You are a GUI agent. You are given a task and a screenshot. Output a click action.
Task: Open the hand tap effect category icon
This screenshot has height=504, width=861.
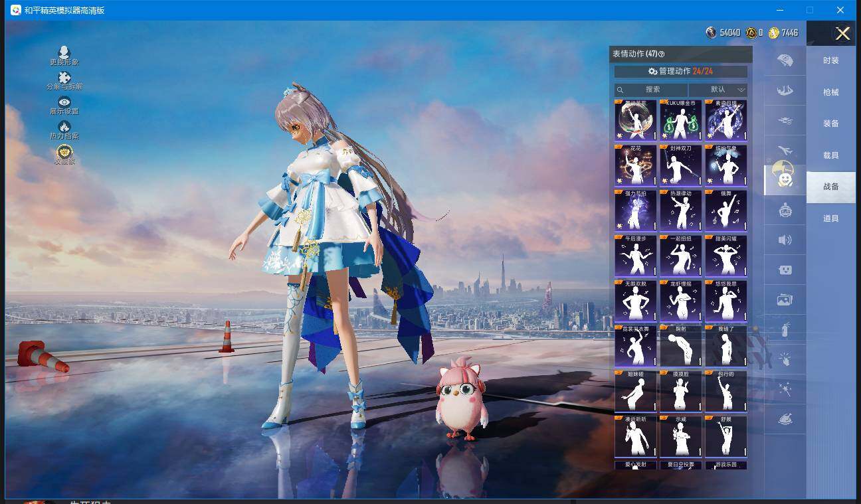pyautogui.click(x=785, y=359)
